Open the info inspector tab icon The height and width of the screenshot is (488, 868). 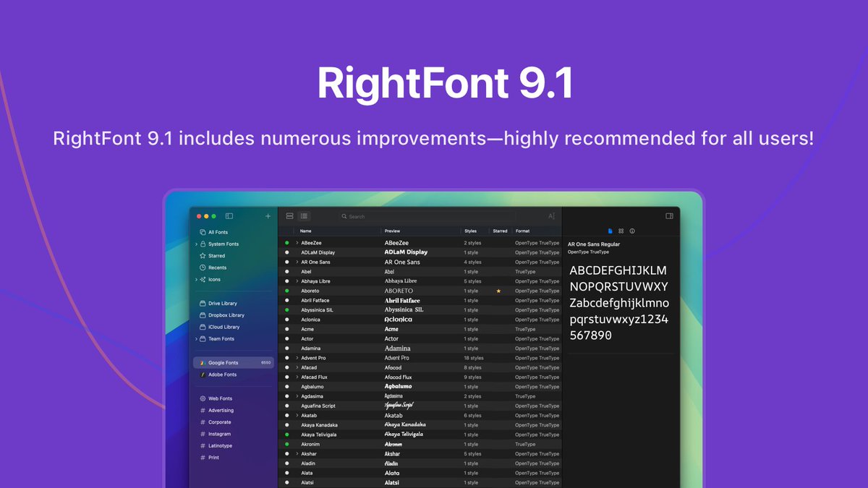coord(632,231)
